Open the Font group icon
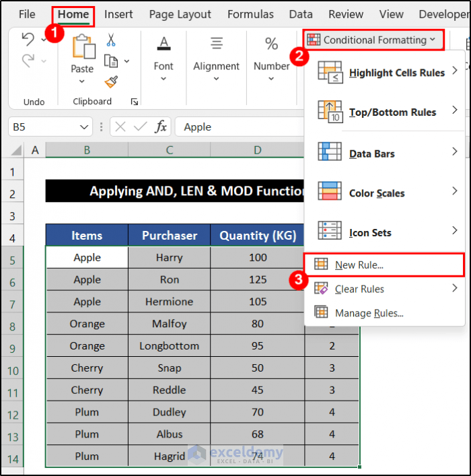Viewport: 471px width, 476px height. click(164, 43)
